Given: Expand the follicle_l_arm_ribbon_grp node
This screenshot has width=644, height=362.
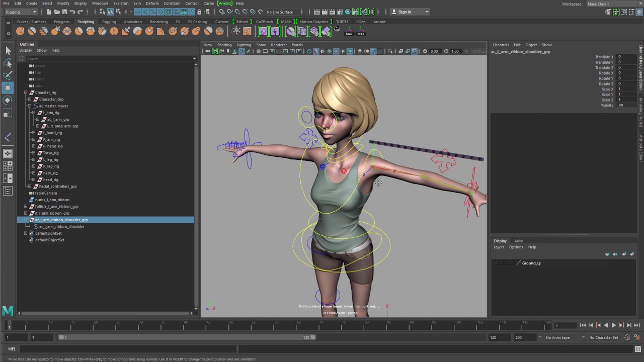Looking at the screenshot, I should pyautogui.click(x=26, y=207).
